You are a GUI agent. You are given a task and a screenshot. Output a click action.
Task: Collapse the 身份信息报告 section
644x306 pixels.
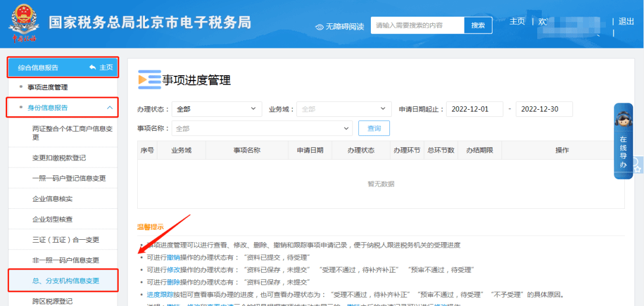click(x=110, y=108)
